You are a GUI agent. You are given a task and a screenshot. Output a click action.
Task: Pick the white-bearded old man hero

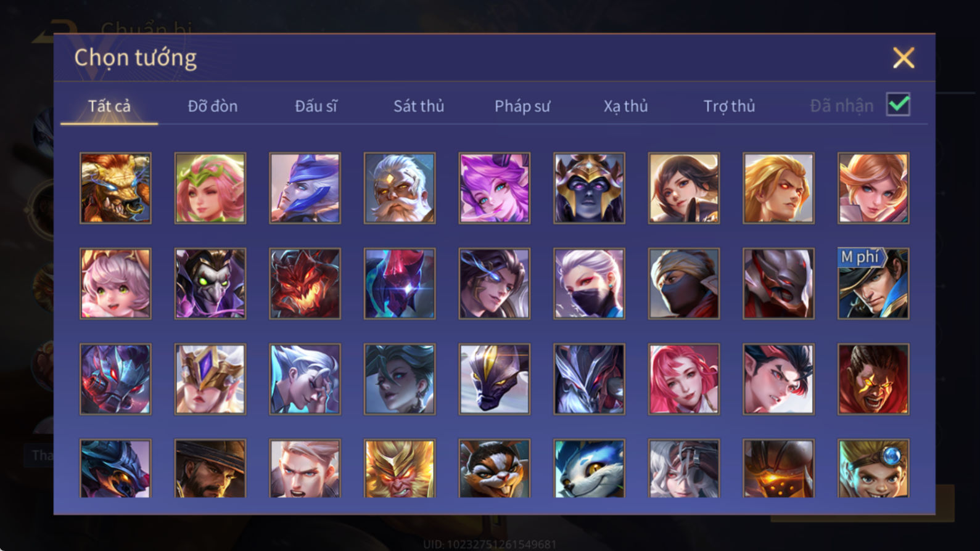(x=400, y=188)
